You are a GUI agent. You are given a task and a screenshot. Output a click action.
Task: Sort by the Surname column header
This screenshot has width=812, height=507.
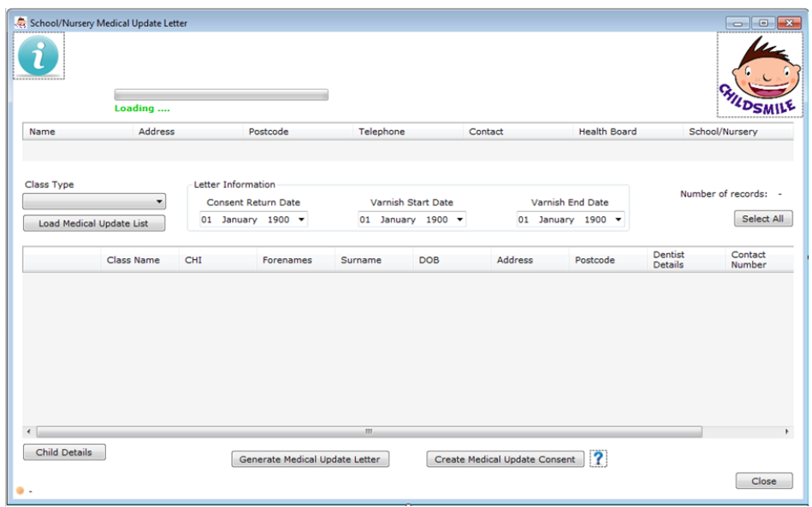pos(361,260)
